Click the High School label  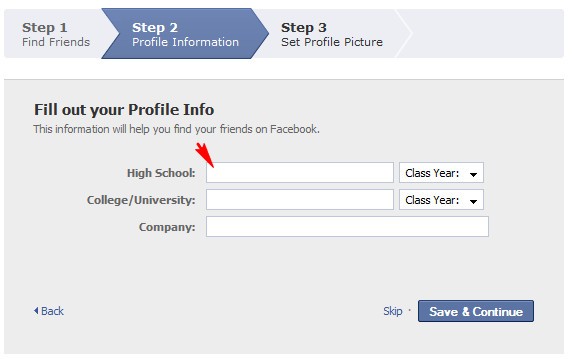[161, 173]
